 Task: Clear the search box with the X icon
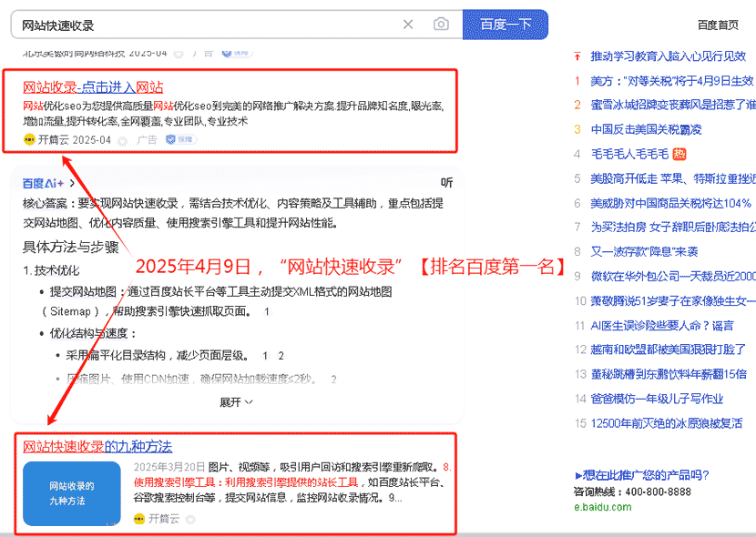click(x=408, y=25)
